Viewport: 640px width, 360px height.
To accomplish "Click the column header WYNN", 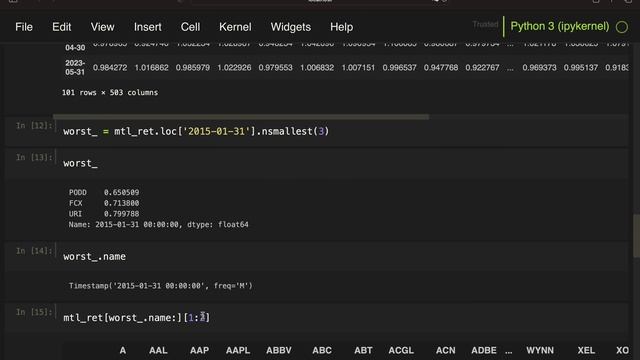I will pyautogui.click(x=540, y=351).
